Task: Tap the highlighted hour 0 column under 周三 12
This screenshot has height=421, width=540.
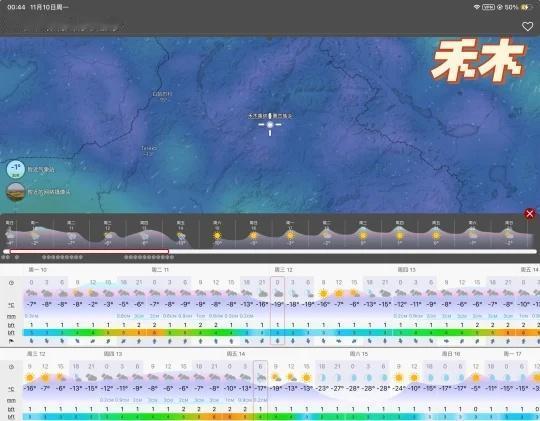Action: point(278,310)
